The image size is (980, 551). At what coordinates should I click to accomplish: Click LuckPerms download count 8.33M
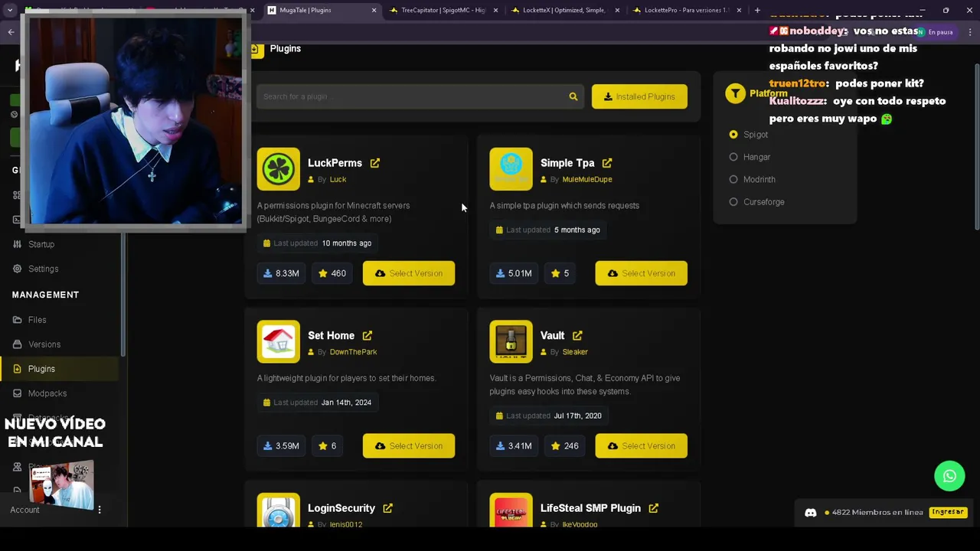coord(281,273)
